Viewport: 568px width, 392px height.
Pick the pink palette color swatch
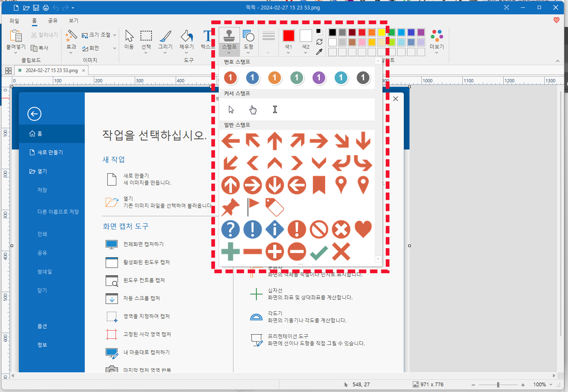pyautogui.click(x=362, y=42)
